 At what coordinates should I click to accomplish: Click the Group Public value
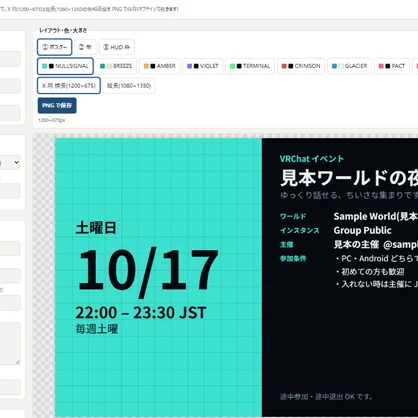pyautogui.click(x=362, y=230)
